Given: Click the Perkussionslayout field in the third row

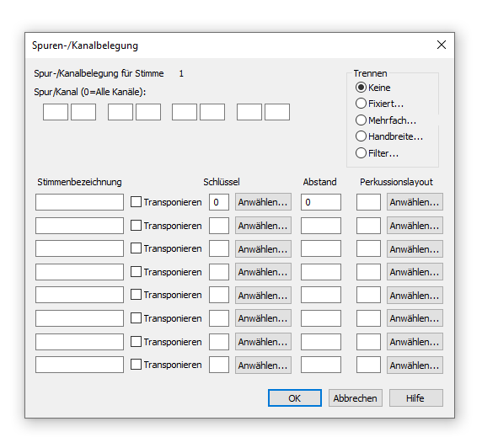Looking at the screenshot, I should click(x=368, y=248).
